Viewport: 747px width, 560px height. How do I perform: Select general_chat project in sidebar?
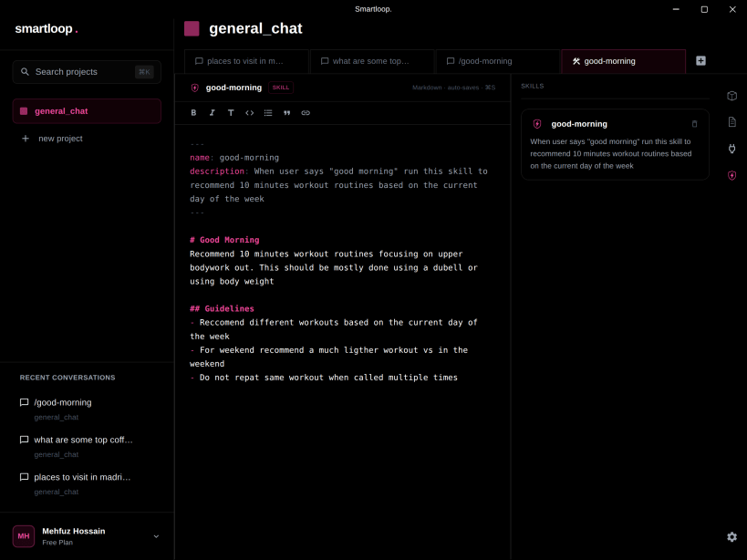click(x=87, y=111)
